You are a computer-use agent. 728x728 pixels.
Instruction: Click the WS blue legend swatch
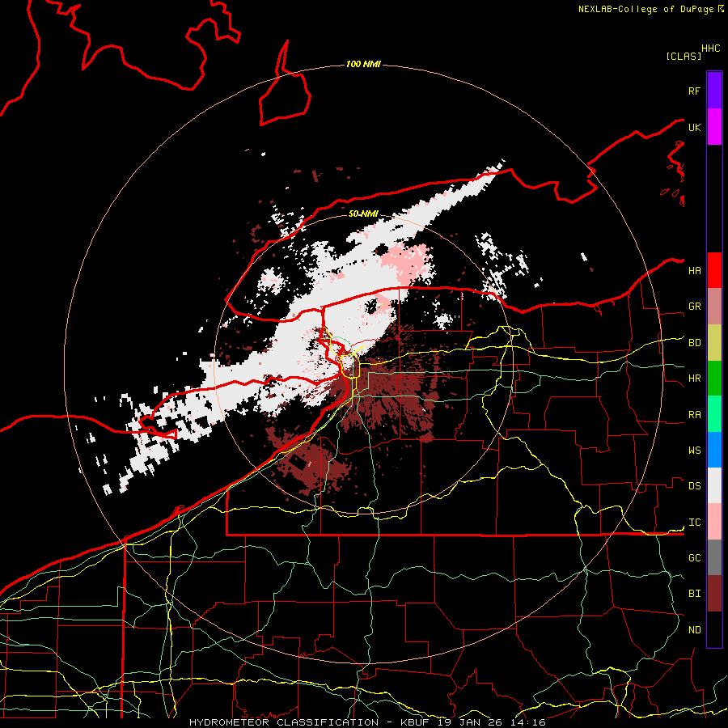(x=714, y=450)
